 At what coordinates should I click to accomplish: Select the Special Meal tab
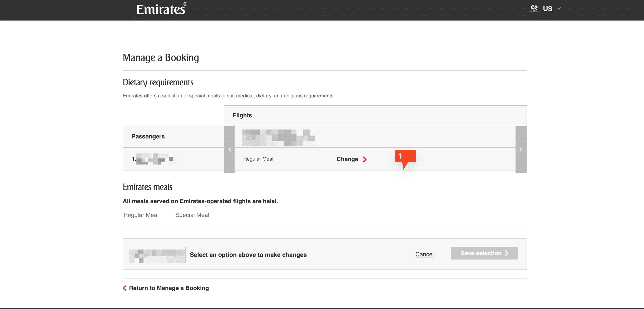click(192, 215)
